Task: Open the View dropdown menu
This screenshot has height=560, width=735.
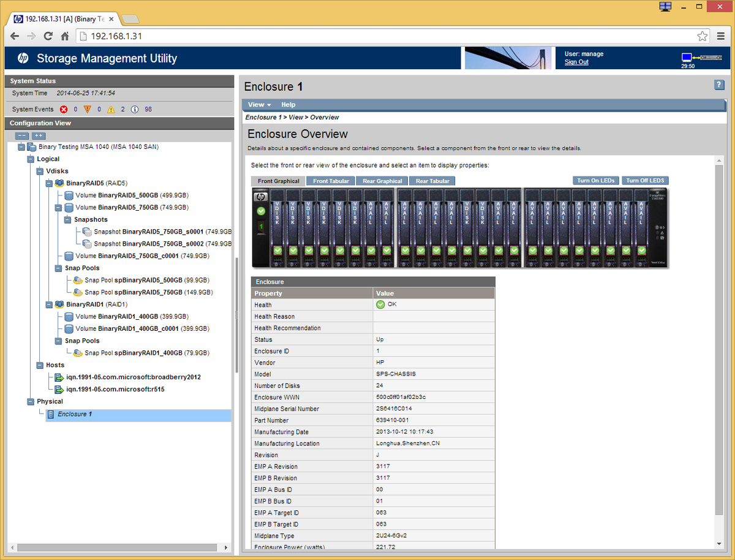Action: [259, 105]
